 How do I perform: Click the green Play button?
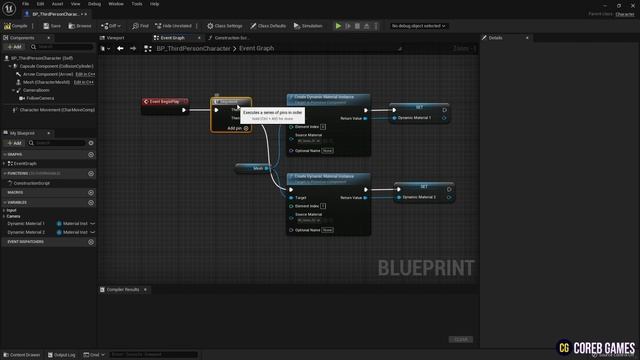click(x=338, y=26)
